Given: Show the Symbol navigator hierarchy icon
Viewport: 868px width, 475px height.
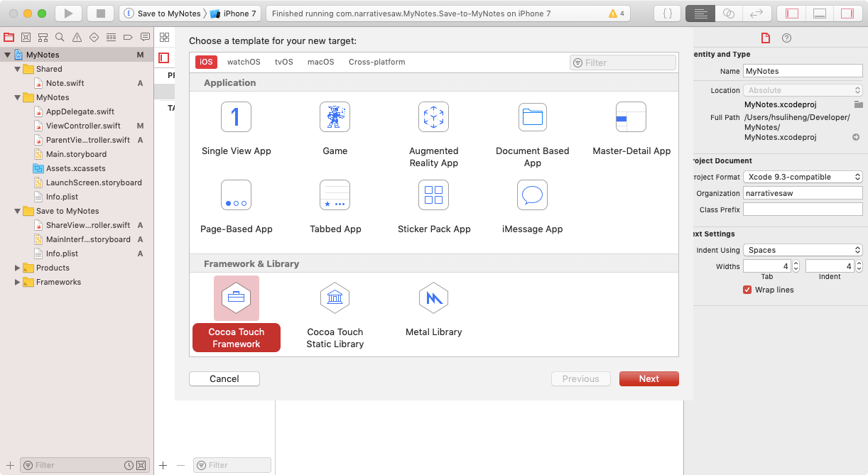Looking at the screenshot, I should pos(43,37).
